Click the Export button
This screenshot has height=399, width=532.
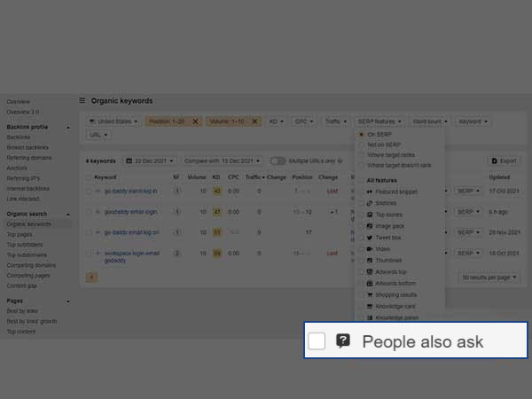pos(505,160)
